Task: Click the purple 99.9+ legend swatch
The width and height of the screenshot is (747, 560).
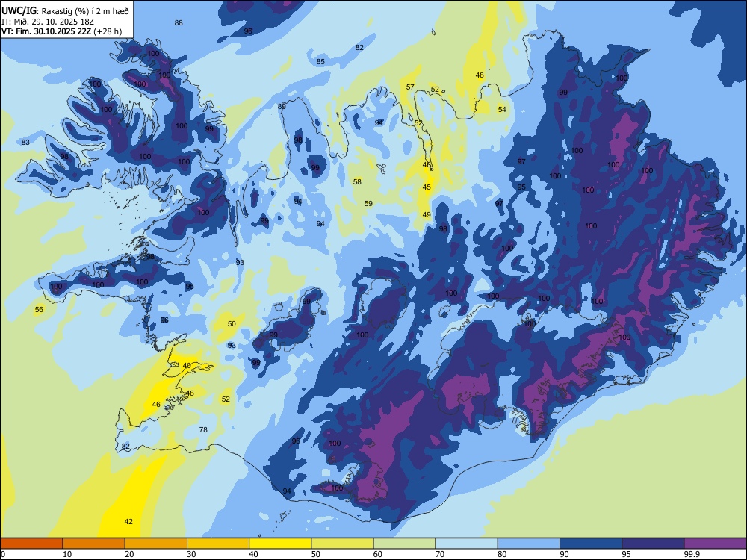Action: click(x=715, y=544)
